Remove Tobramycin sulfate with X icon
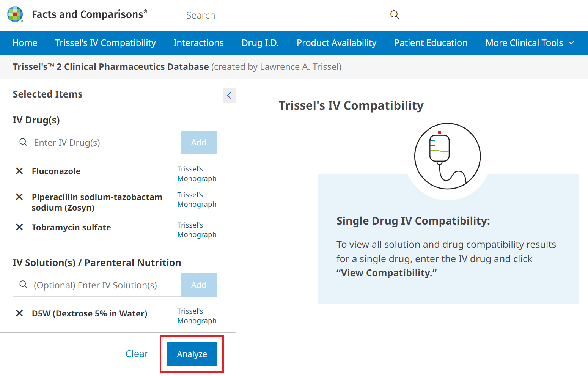Screen dimensions: 588x376 (19, 227)
